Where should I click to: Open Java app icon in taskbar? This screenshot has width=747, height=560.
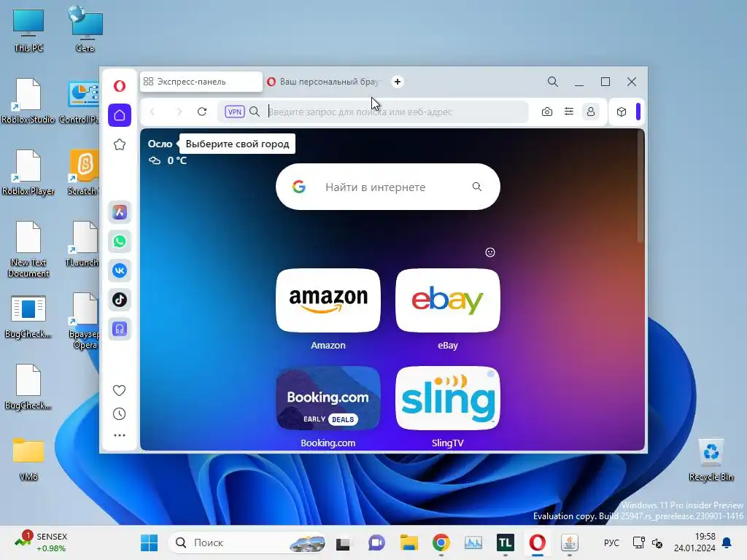point(569,542)
